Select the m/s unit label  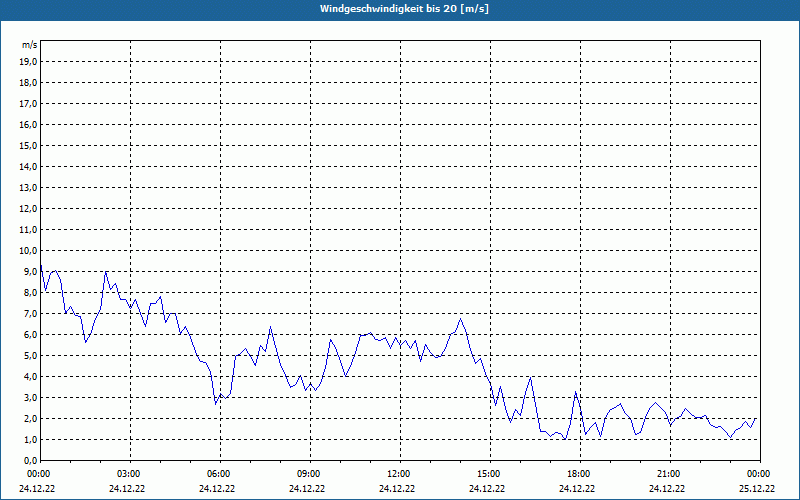(30, 45)
